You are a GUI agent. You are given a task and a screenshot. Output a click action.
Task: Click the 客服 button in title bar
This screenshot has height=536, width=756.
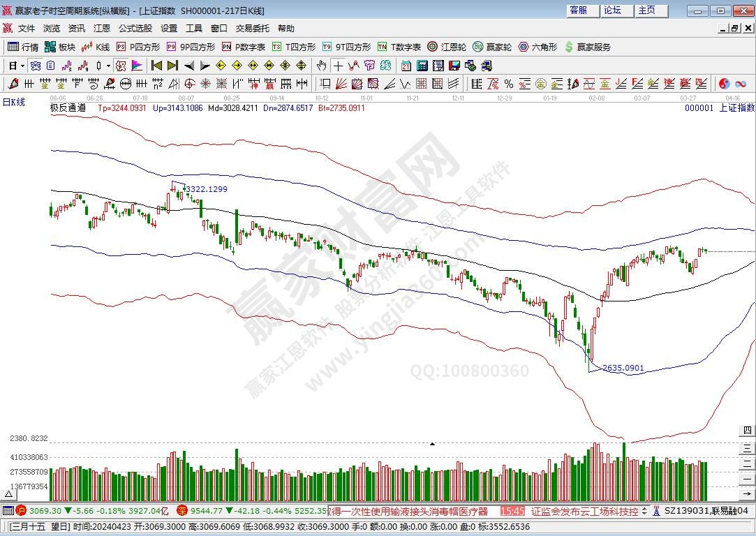point(579,10)
